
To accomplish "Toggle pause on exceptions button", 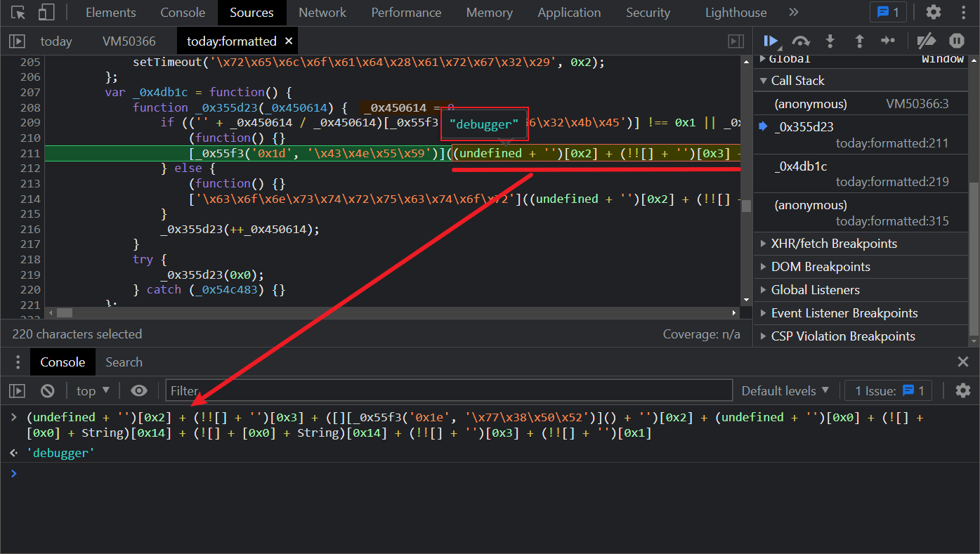I will pyautogui.click(x=957, y=41).
